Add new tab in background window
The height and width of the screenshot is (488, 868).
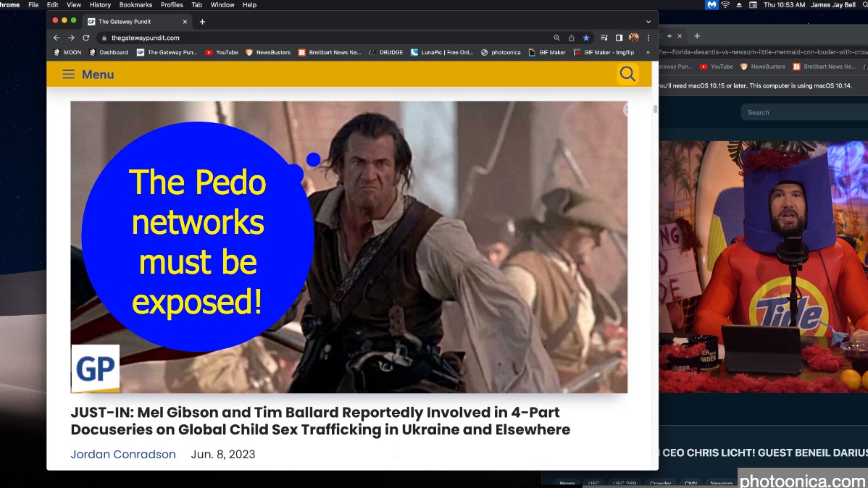click(697, 36)
